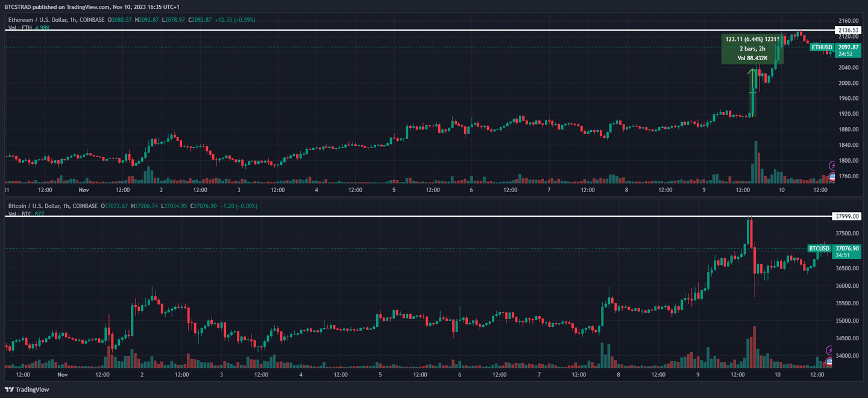
Task: Click the US flag event icon on the ETH chart
Action: tap(833, 177)
